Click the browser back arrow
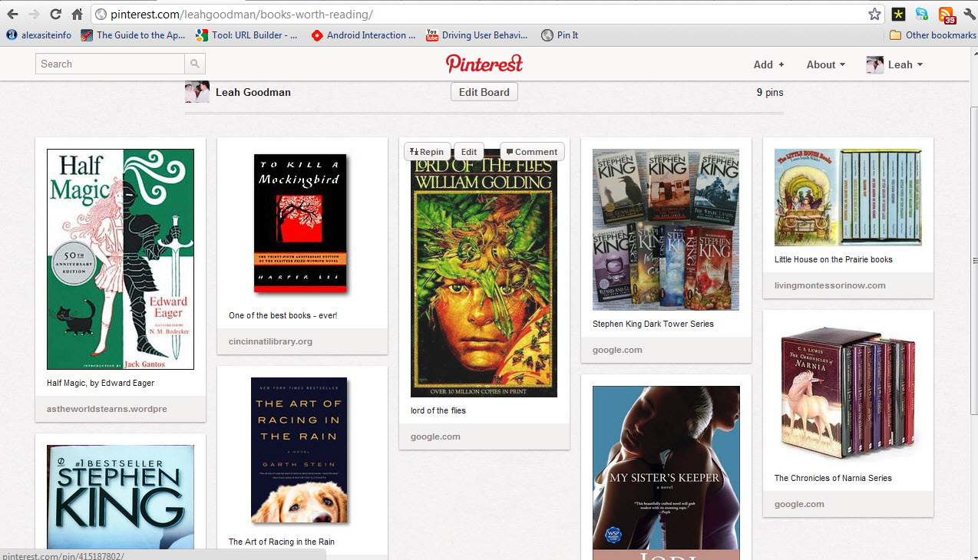 [12, 14]
